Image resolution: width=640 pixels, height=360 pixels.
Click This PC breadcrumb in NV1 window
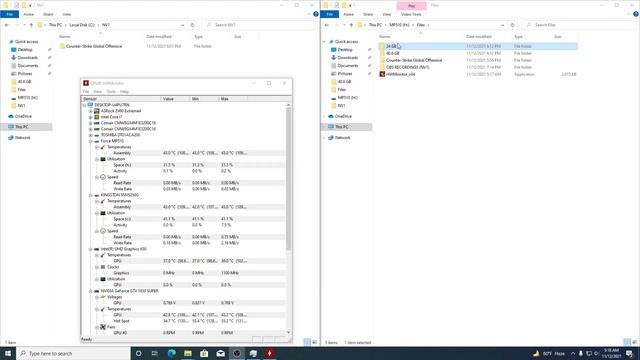(x=56, y=25)
